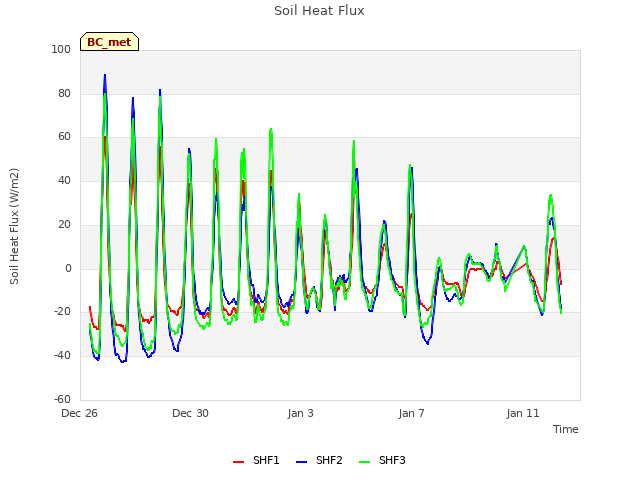Screen dimensions: 640x480
Task: Toggle the SHF1 series in the legend
Action: tap(256, 460)
